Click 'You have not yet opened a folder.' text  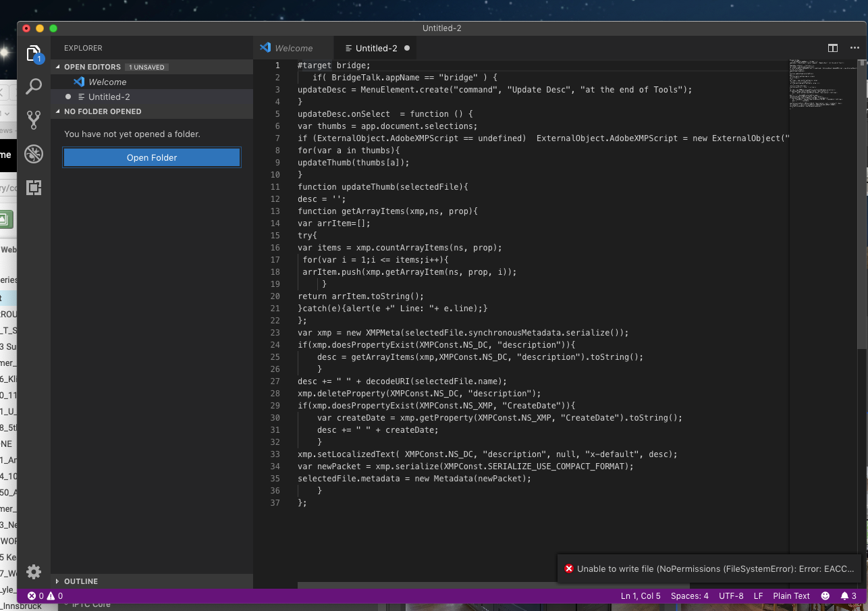click(132, 134)
